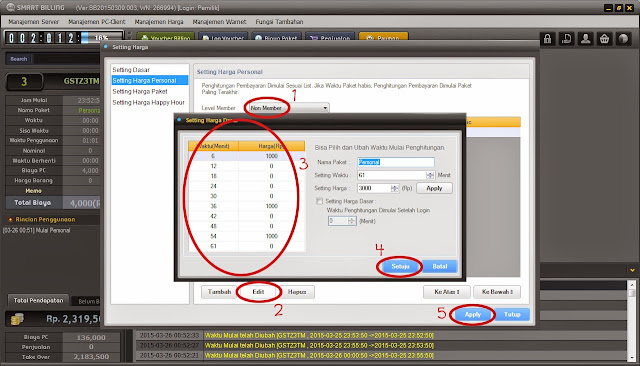This screenshot has width=640, height=366.
Task: Select the row with Waktu 54
Action: [x=246, y=236]
